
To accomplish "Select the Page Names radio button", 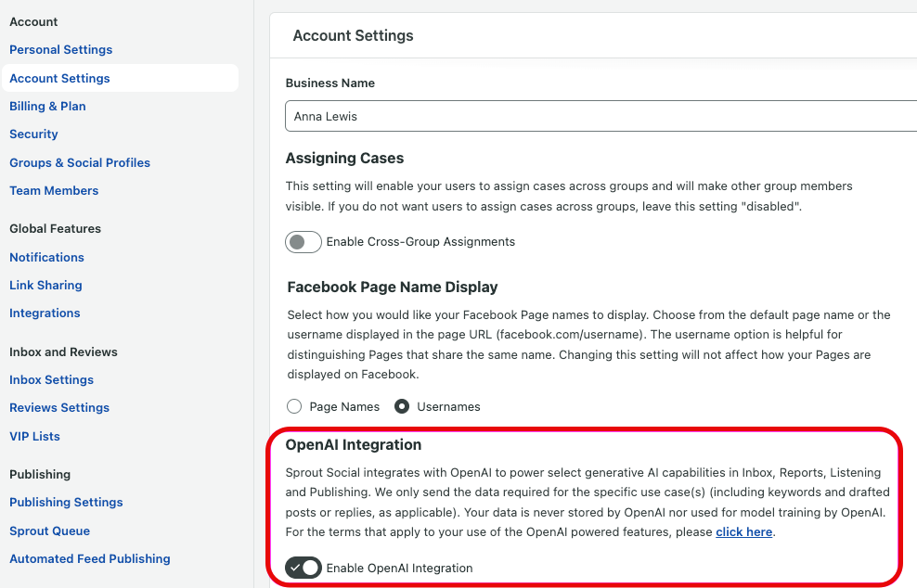I will point(294,406).
